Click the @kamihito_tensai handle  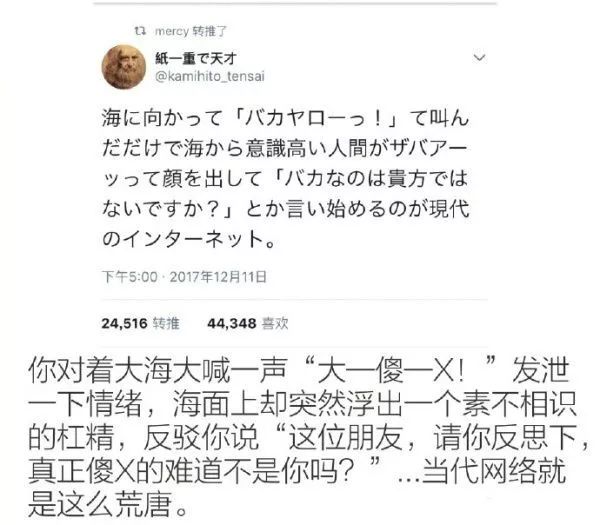tap(210, 76)
